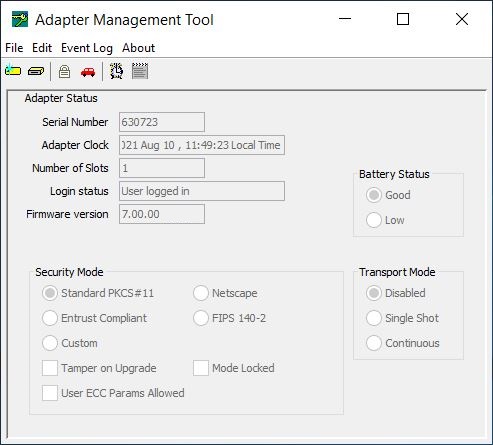Click the Adapter Management Tool title bar icon

point(20,19)
